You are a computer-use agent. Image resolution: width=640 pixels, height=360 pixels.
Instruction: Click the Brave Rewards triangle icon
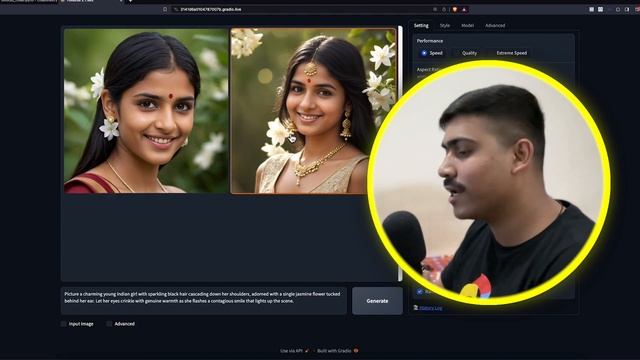pos(464,9)
